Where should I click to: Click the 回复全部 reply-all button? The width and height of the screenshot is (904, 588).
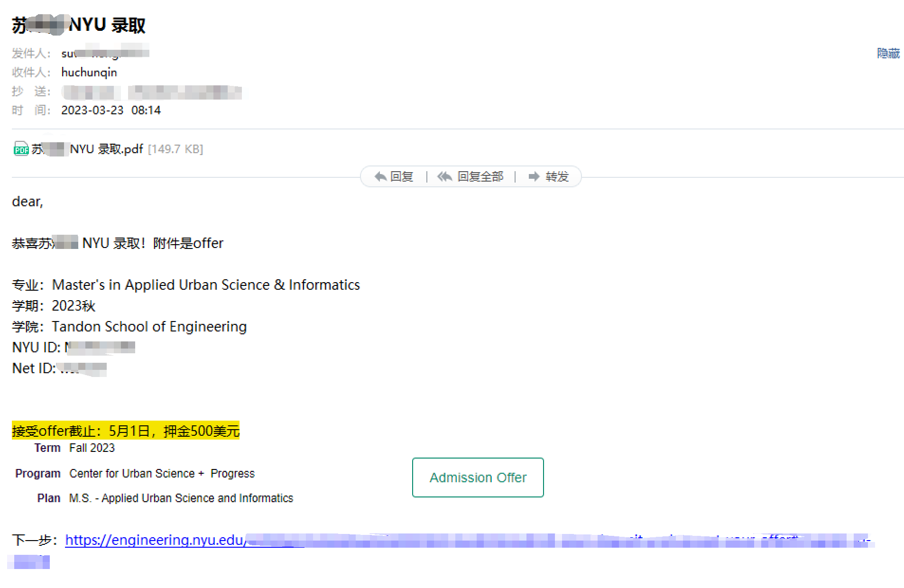[x=470, y=177]
